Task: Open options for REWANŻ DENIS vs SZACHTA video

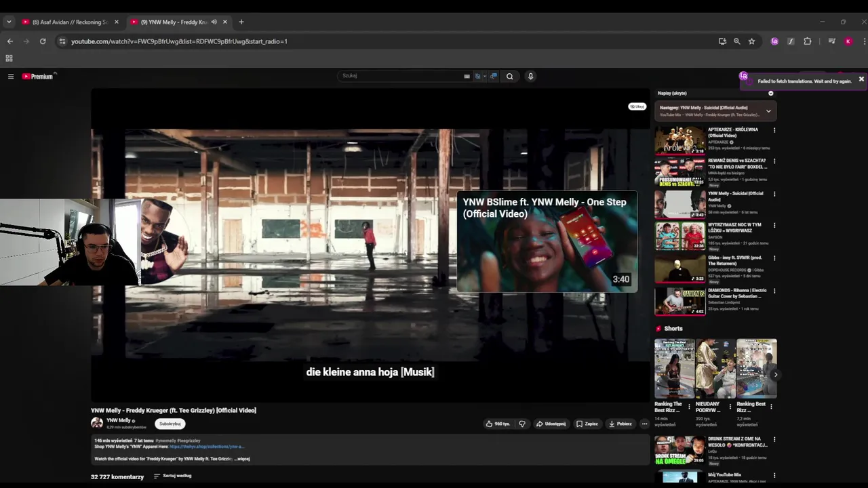Action: (x=774, y=161)
